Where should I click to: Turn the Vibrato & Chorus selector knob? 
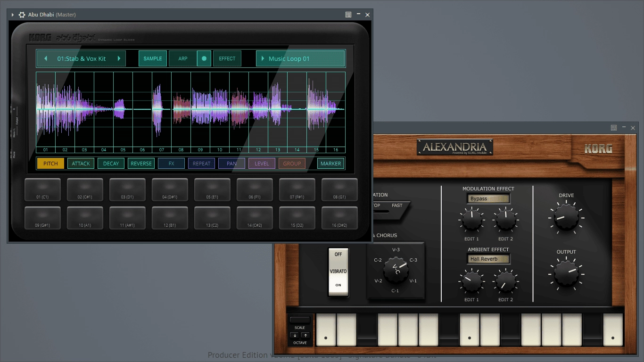pyautogui.click(x=396, y=270)
